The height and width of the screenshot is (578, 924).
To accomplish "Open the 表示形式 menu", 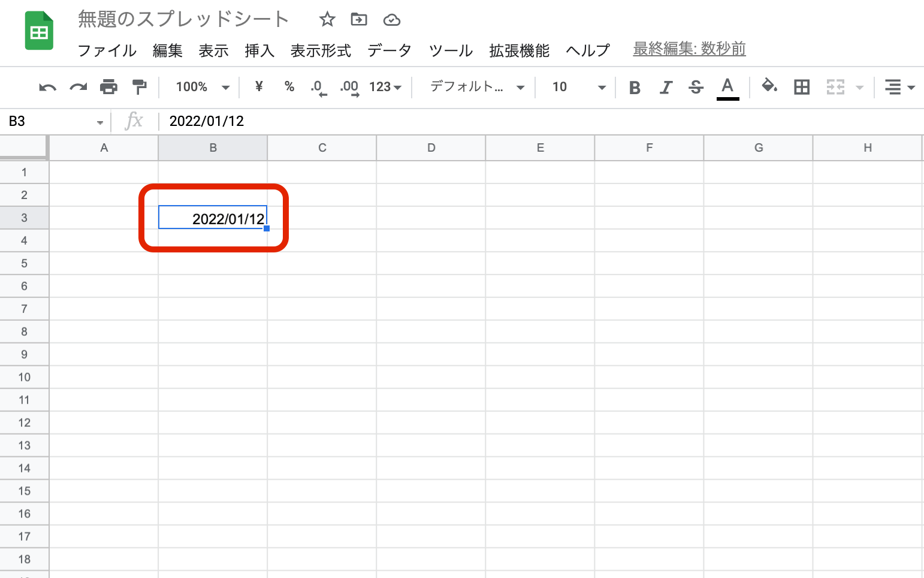I will (321, 51).
